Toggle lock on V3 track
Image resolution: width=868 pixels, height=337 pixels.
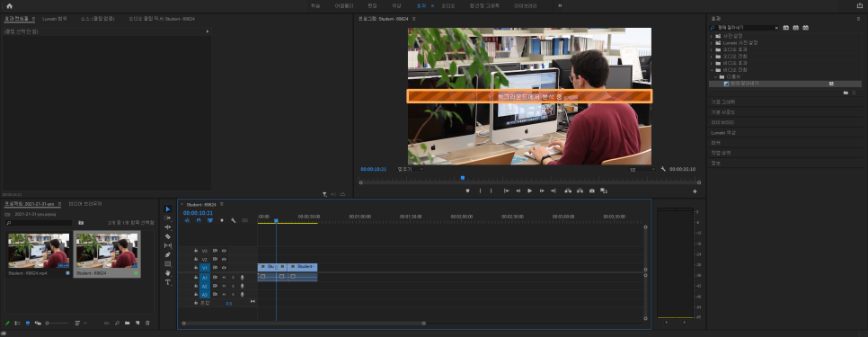tap(196, 251)
